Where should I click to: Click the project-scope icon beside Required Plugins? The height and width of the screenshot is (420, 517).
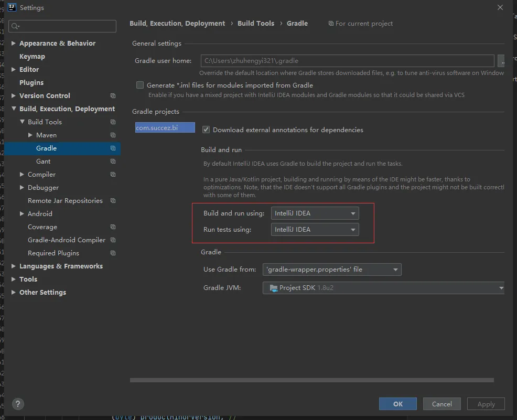pos(113,253)
